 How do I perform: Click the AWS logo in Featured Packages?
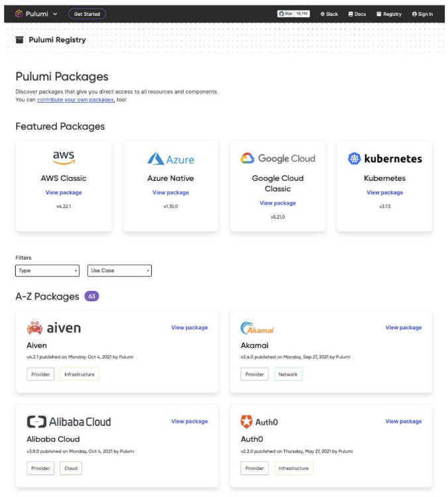click(x=64, y=158)
